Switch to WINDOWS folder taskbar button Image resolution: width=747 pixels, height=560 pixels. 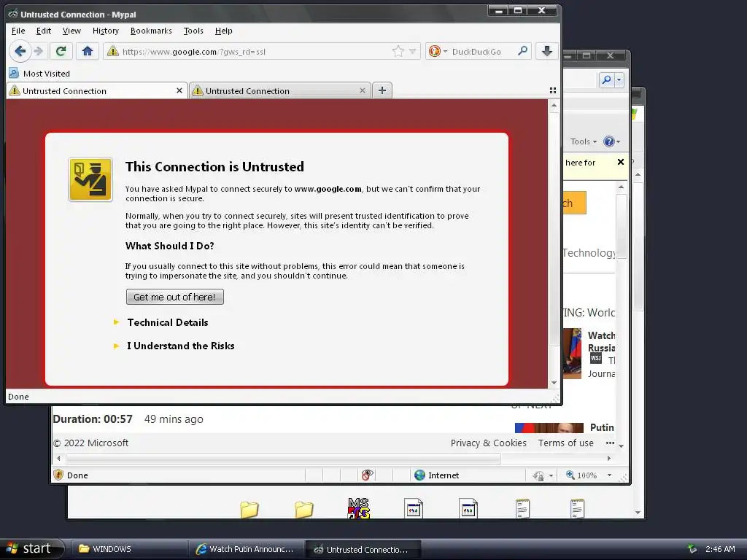[128, 549]
